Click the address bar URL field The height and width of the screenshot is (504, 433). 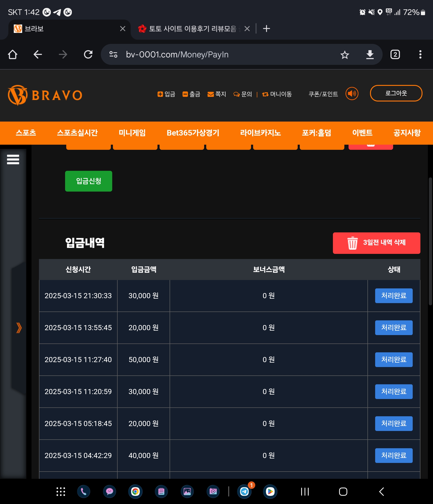tap(219, 55)
